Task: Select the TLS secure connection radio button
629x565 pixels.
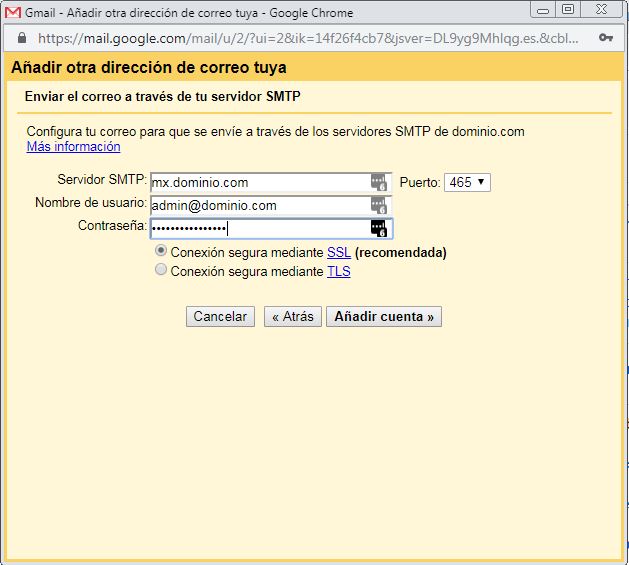Action: coord(161,271)
